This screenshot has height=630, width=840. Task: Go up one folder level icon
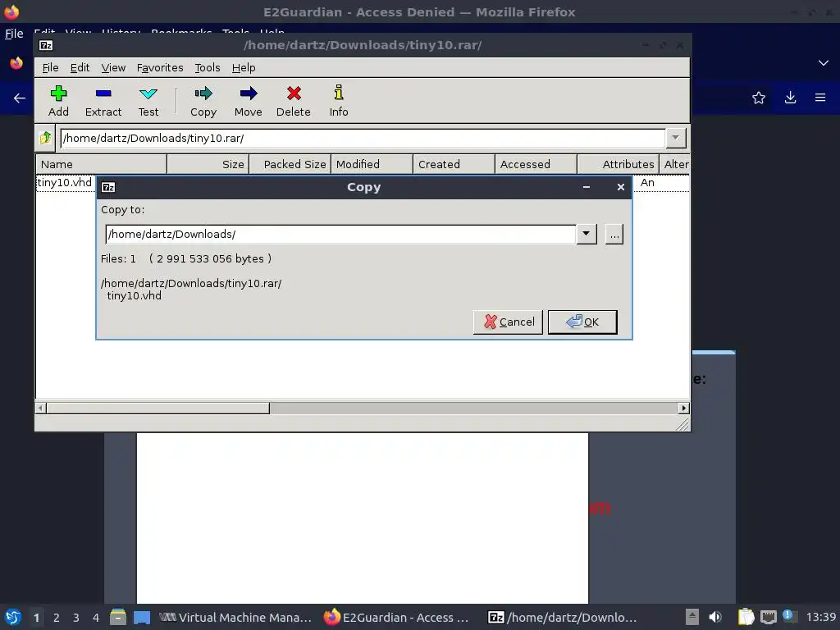(45, 138)
